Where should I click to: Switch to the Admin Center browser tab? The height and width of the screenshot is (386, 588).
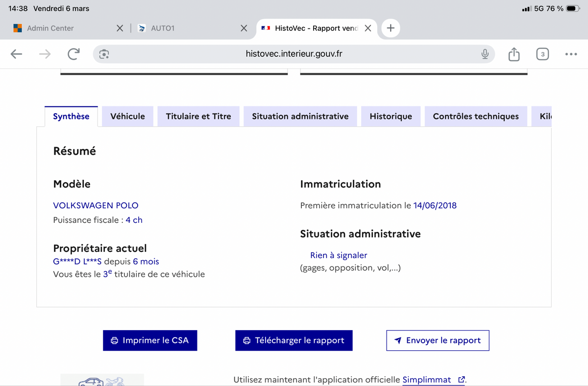[50, 28]
